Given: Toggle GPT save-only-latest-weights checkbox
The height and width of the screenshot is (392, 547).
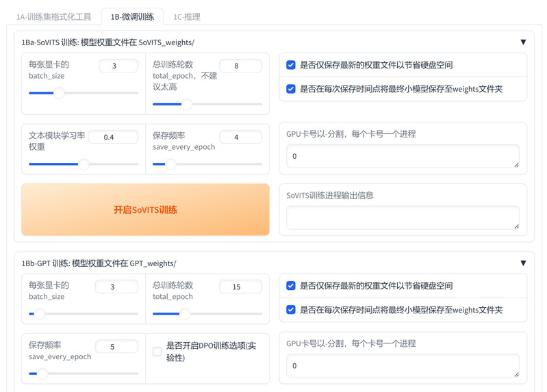Looking at the screenshot, I should [291, 286].
